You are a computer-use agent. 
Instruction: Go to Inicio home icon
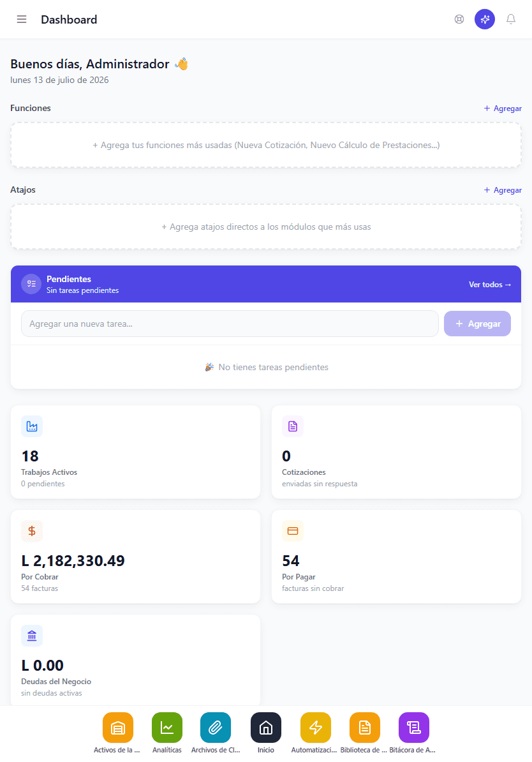pyautogui.click(x=266, y=728)
